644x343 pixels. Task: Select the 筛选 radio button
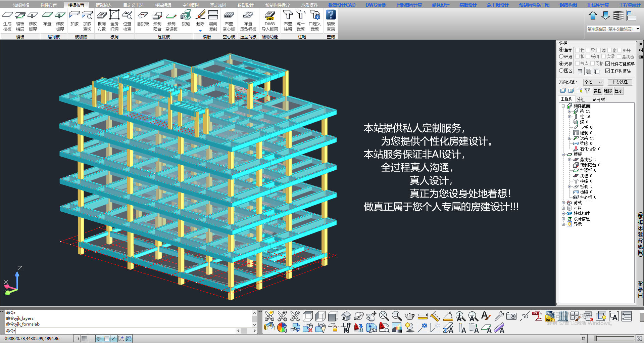click(561, 56)
